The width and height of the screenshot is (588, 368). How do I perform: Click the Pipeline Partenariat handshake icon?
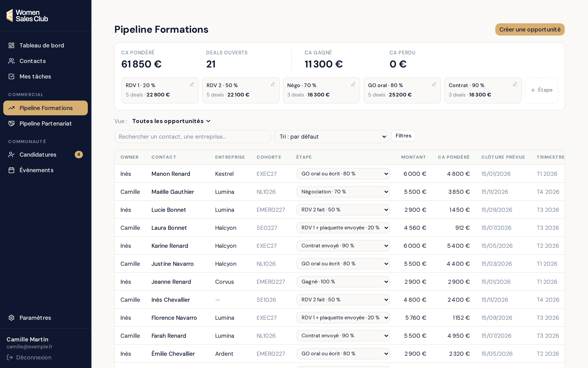pyautogui.click(x=11, y=124)
